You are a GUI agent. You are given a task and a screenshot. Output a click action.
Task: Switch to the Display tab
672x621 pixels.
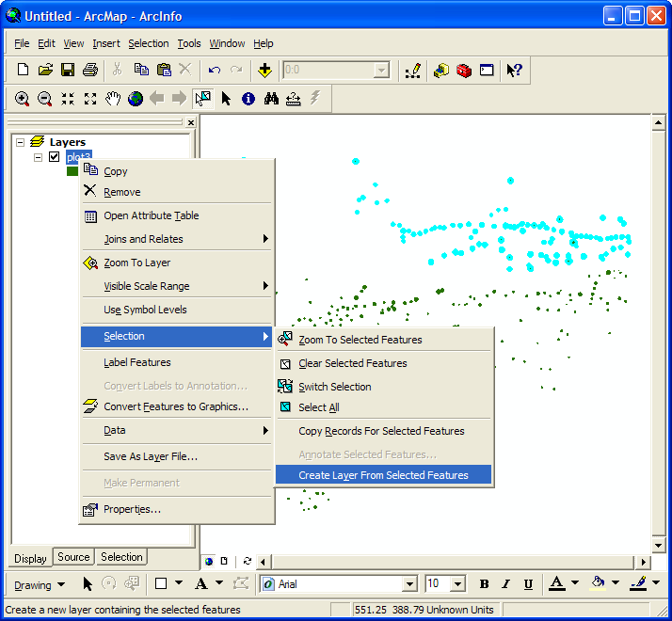(x=30, y=558)
